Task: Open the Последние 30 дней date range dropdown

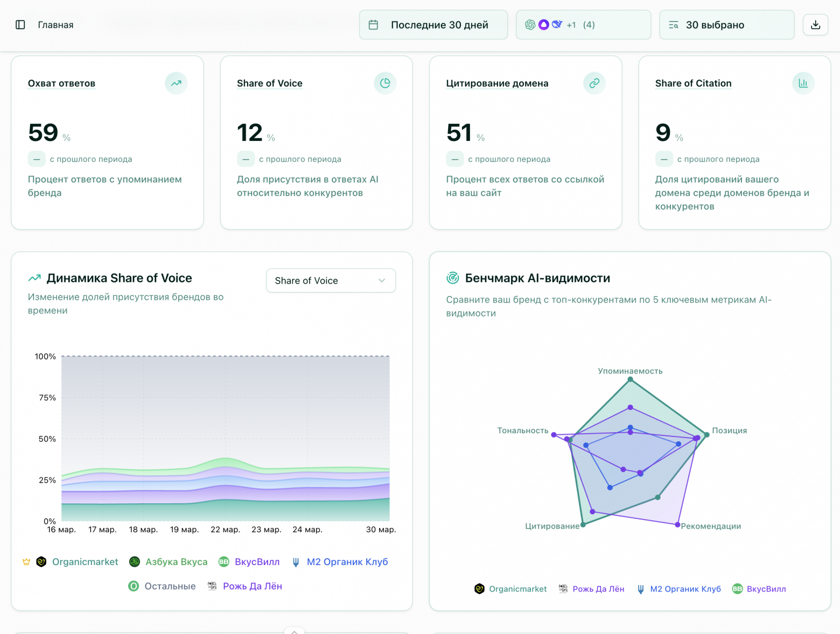Action: click(x=433, y=25)
